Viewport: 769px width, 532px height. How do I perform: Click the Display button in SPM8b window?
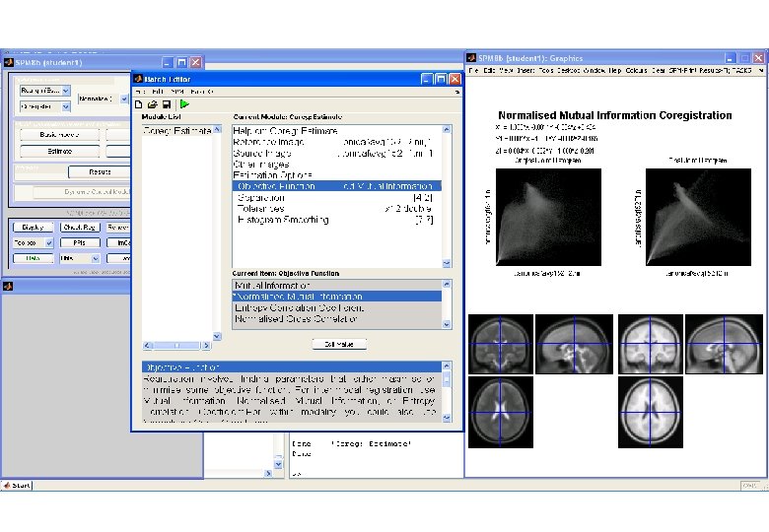click(x=33, y=228)
